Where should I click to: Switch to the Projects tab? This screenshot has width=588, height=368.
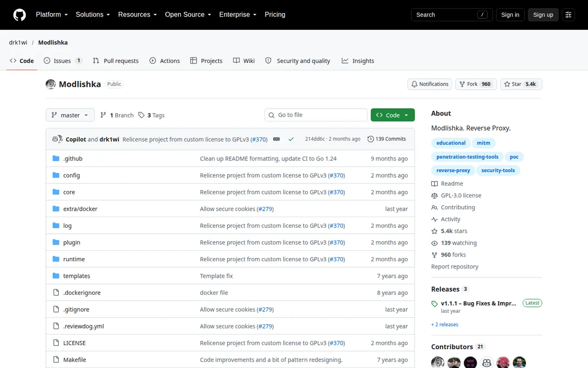coord(206,61)
